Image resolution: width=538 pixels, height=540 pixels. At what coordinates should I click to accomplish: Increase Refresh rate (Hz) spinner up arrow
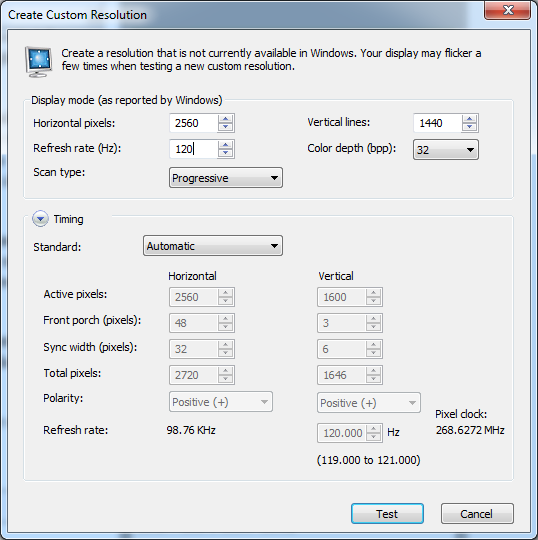tap(226, 145)
